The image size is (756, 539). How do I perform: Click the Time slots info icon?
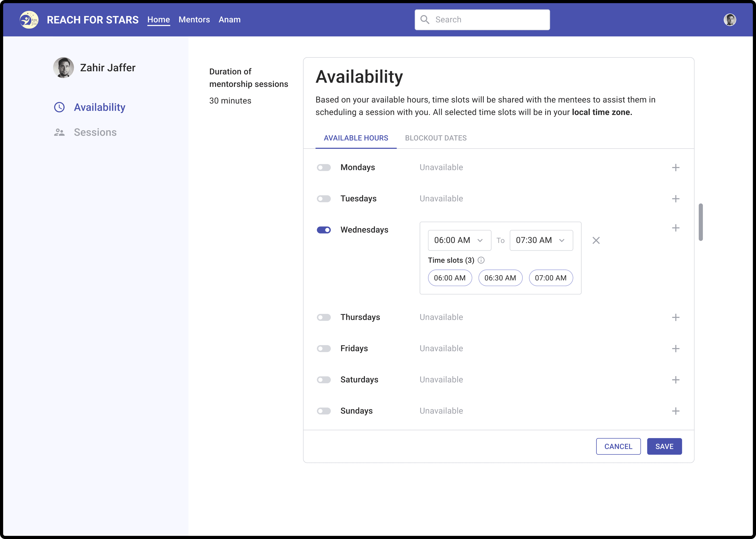coord(481,260)
